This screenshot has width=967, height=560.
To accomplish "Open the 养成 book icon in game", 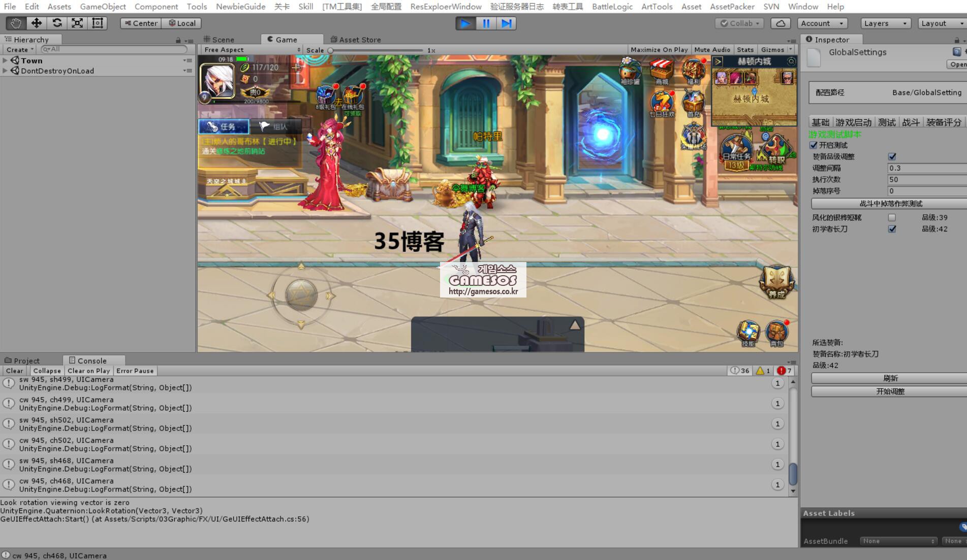I will coord(776,282).
